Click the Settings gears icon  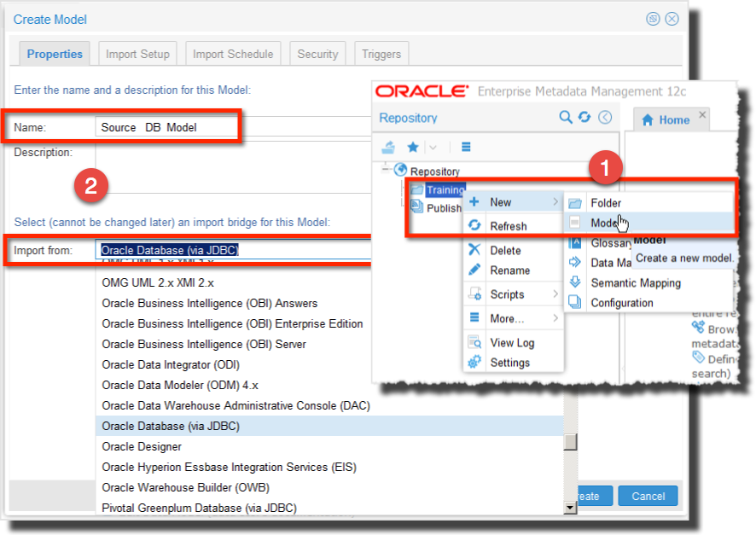474,362
